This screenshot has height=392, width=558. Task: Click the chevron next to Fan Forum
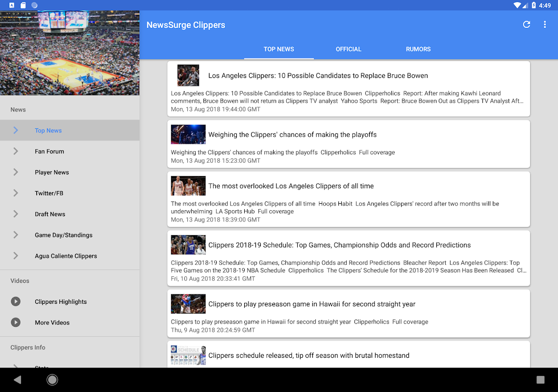[16, 151]
